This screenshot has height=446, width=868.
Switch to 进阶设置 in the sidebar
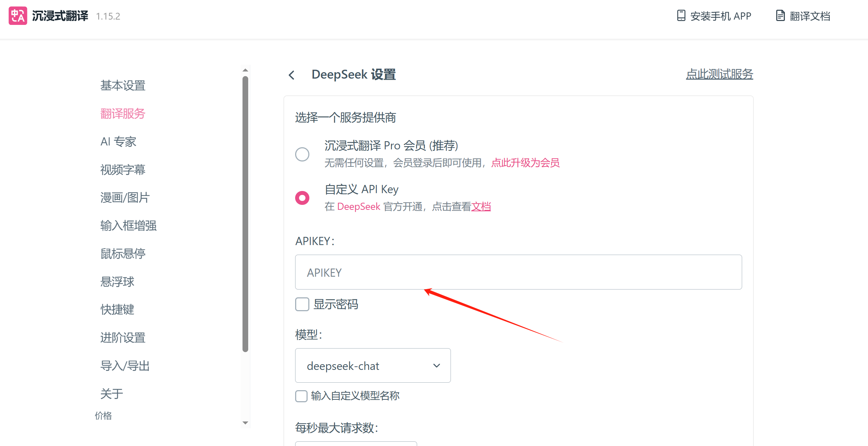coord(123,338)
